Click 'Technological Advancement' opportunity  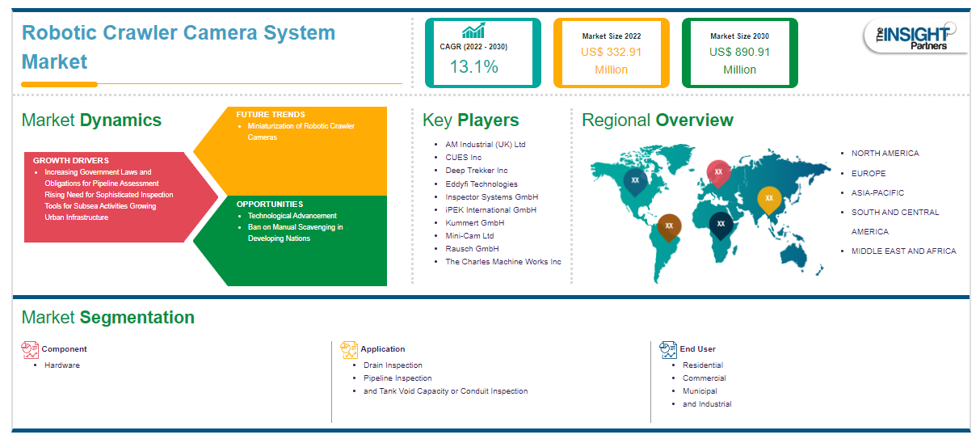tap(292, 216)
